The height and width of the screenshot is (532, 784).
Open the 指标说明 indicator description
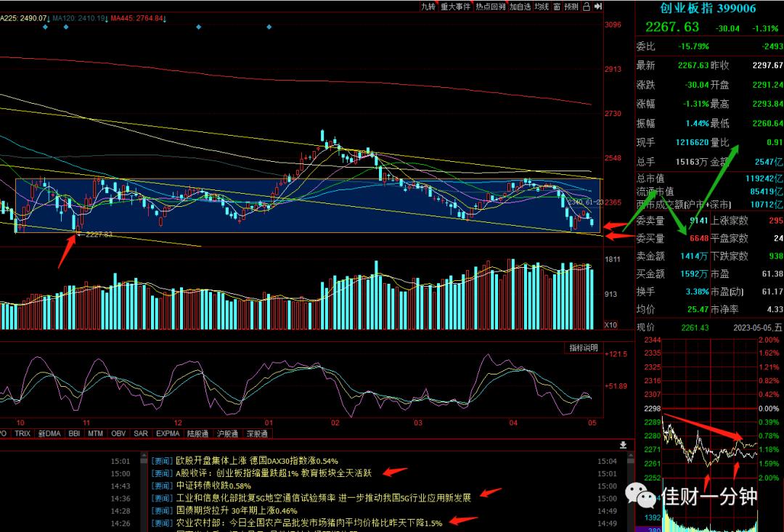click(584, 348)
